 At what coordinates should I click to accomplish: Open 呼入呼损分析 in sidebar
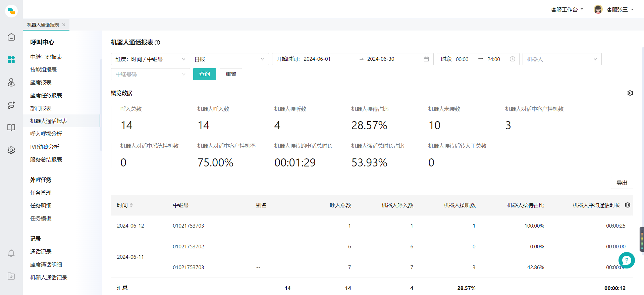46,134
